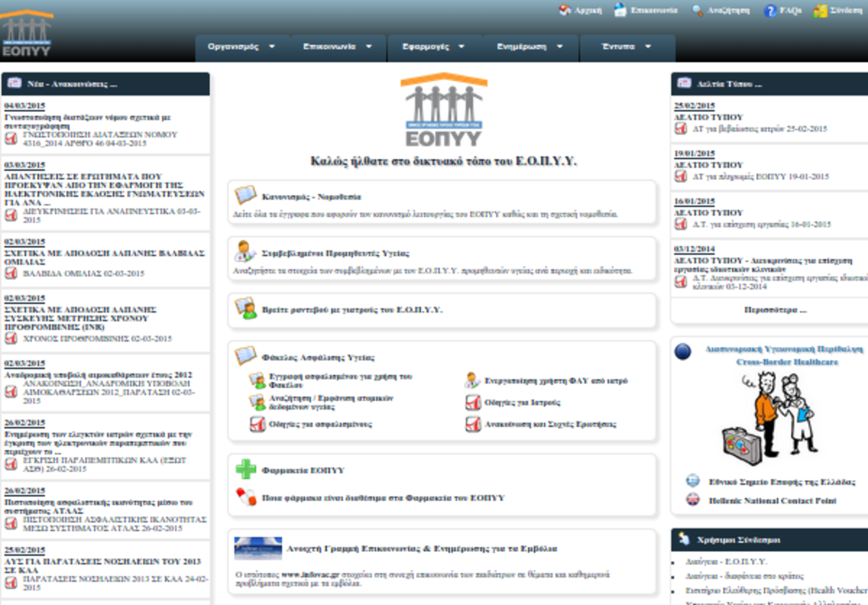
Task: Click the PDF icon for ΒΛΑΒΙΔΑ ΟΜΙΛΙΑΣ 02-03-2015
Action: point(11,274)
